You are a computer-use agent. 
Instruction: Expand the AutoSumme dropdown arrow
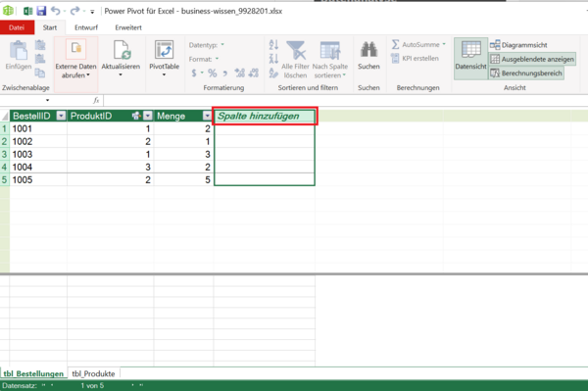[444, 44]
